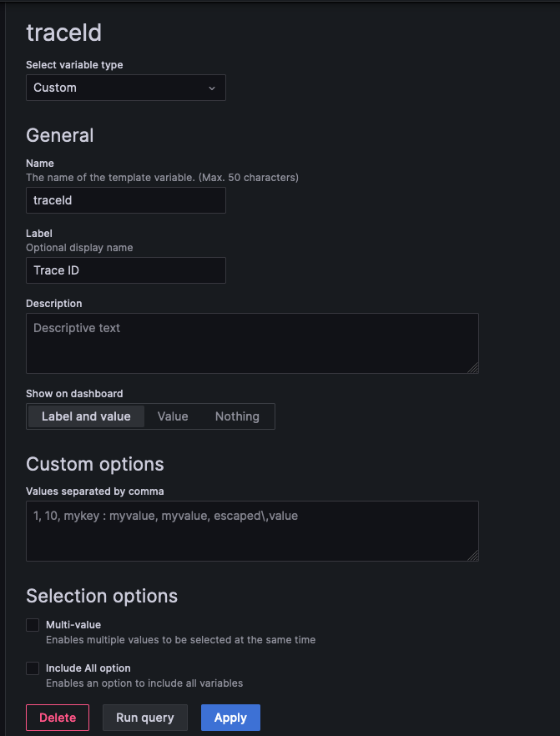Click the Custom options resize grip
The image size is (560, 736).
tap(474, 557)
